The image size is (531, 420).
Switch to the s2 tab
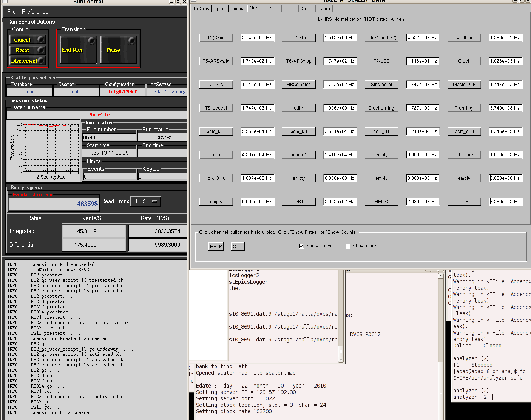pos(290,8)
